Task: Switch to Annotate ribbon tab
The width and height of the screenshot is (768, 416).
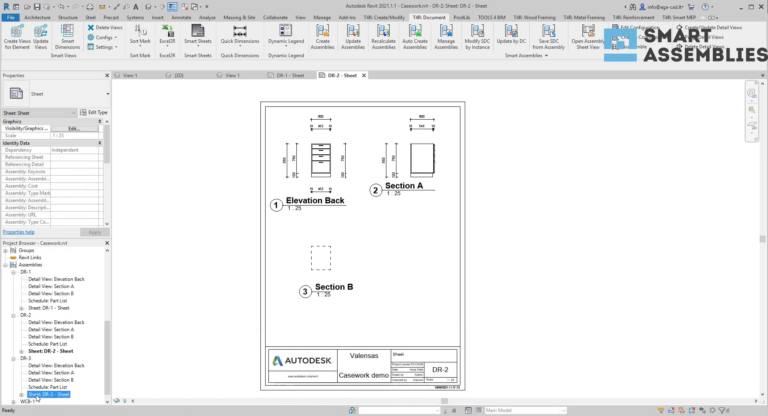Action: (181, 17)
